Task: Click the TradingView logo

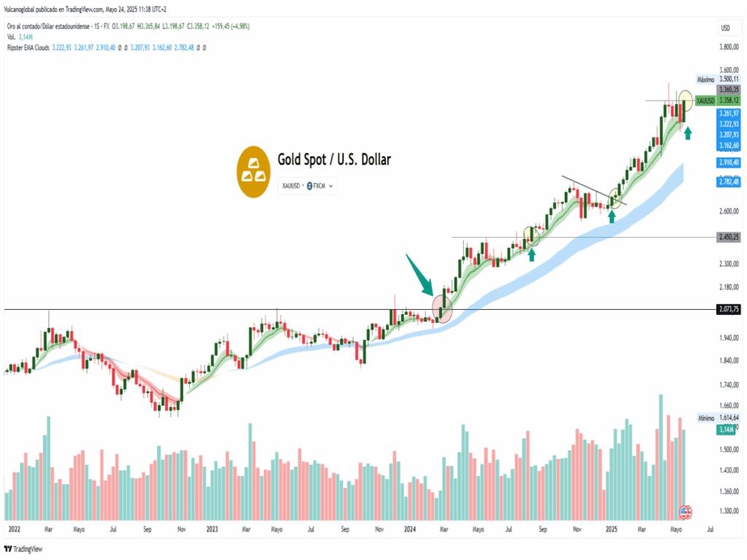Action: (x=23, y=549)
